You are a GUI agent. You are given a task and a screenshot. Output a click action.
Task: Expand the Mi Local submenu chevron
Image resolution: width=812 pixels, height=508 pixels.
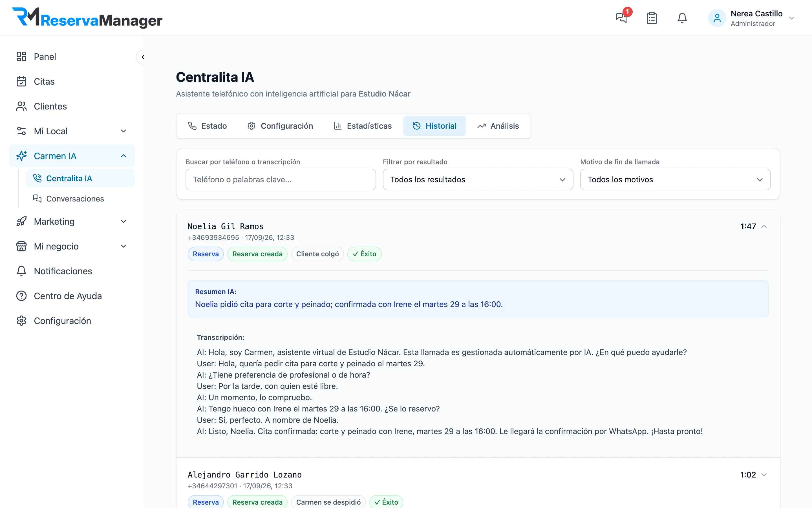point(123,131)
